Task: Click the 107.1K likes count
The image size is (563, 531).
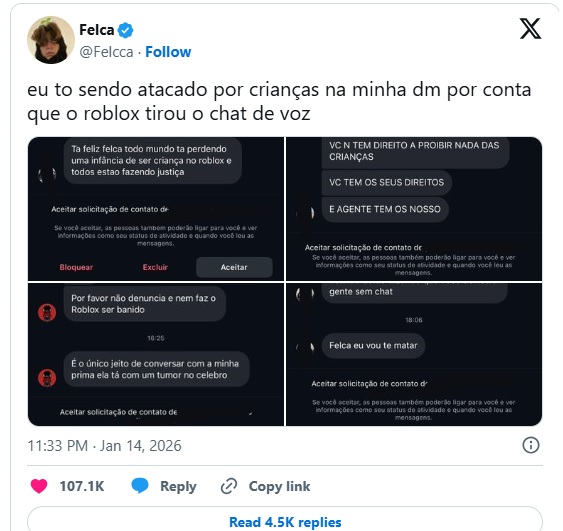Action: coord(82,486)
